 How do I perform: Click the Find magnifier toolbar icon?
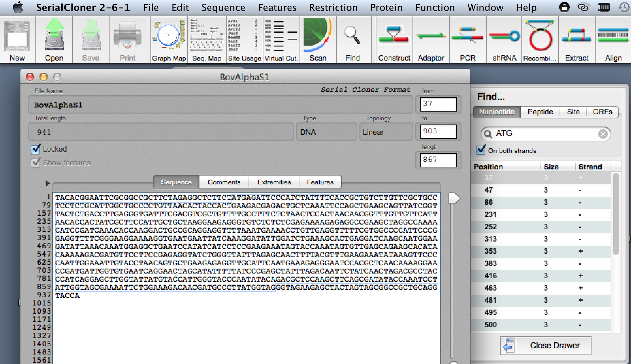tap(353, 40)
